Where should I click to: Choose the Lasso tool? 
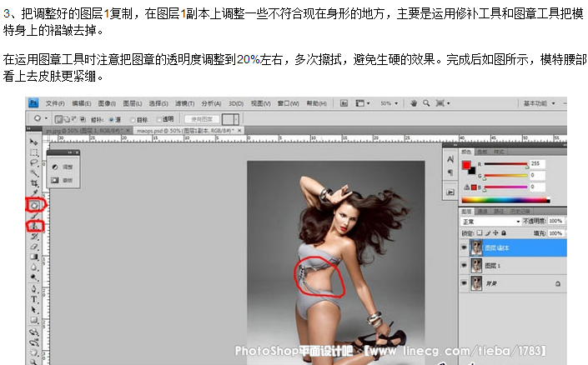(x=34, y=162)
